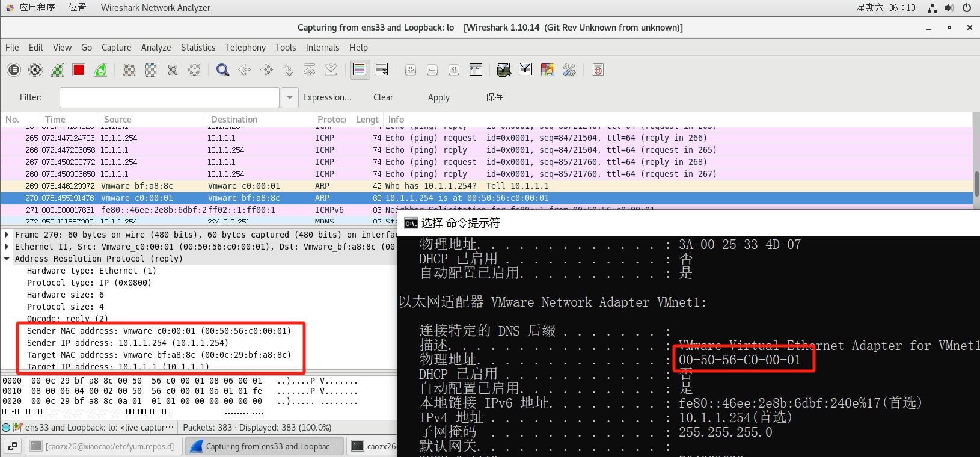Open capture options gear icon

(35, 70)
